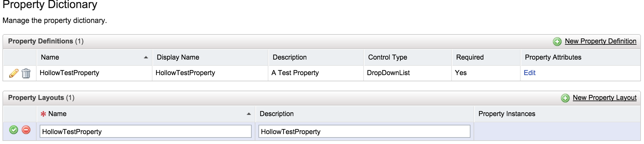Image resolution: width=644 pixels, height=144 pixels.
Task: Sort layouts by the Description column header
Action: 276,114
